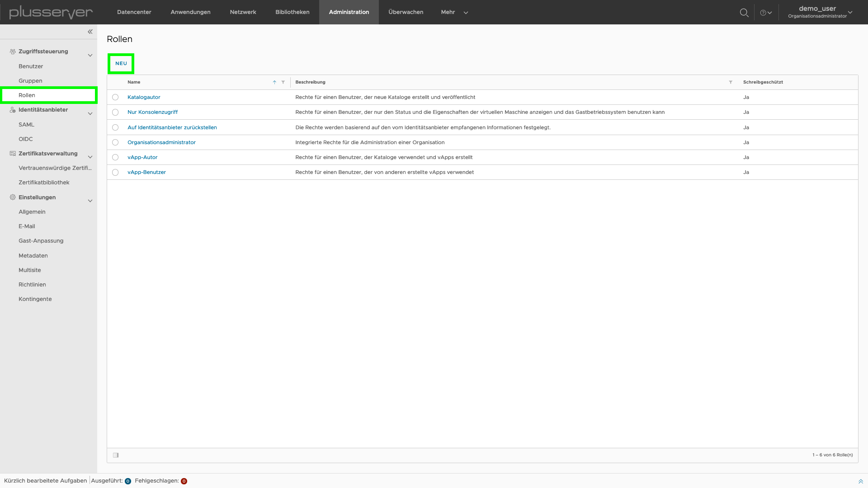Collapse the sidebar with double chevron icon

point(90,32)
